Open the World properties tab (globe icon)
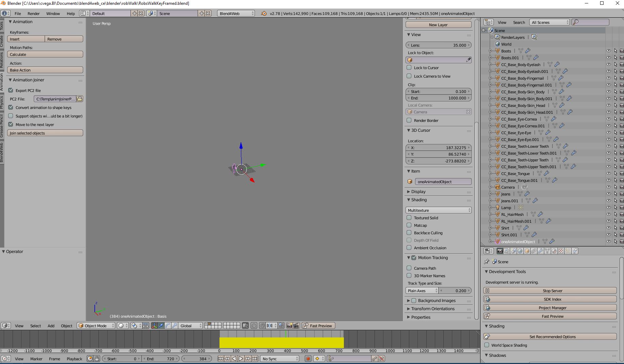The height and width of the screenshot is (364, 624). click(520, 251)
